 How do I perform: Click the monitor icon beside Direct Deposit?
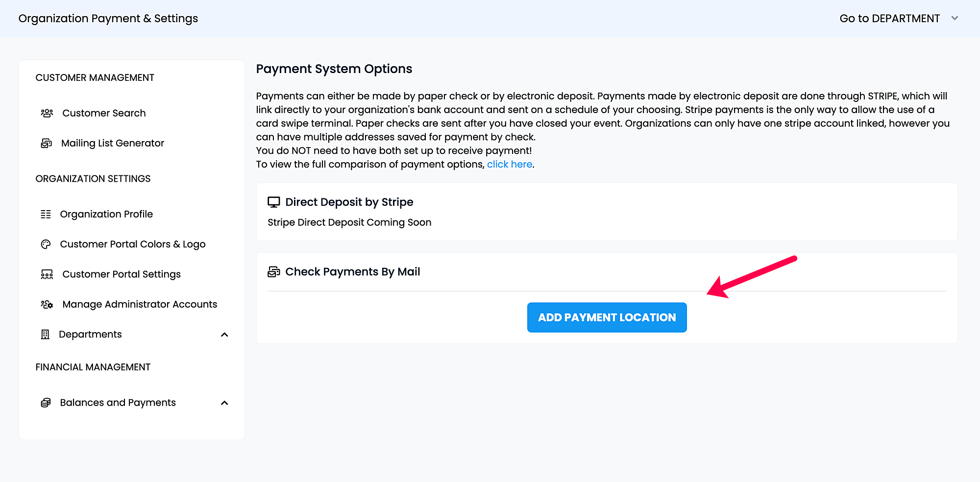click(x=274, y=202)
